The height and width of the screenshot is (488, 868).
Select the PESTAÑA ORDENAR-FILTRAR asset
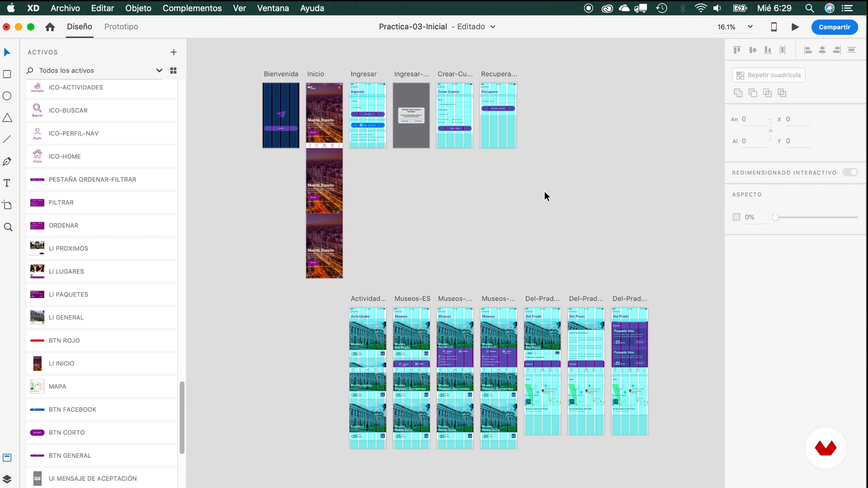point(102,179)
